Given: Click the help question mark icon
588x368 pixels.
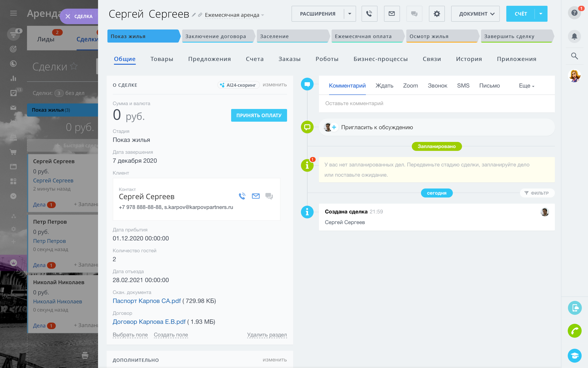Looking at the screenshot, I should (574, 13).
